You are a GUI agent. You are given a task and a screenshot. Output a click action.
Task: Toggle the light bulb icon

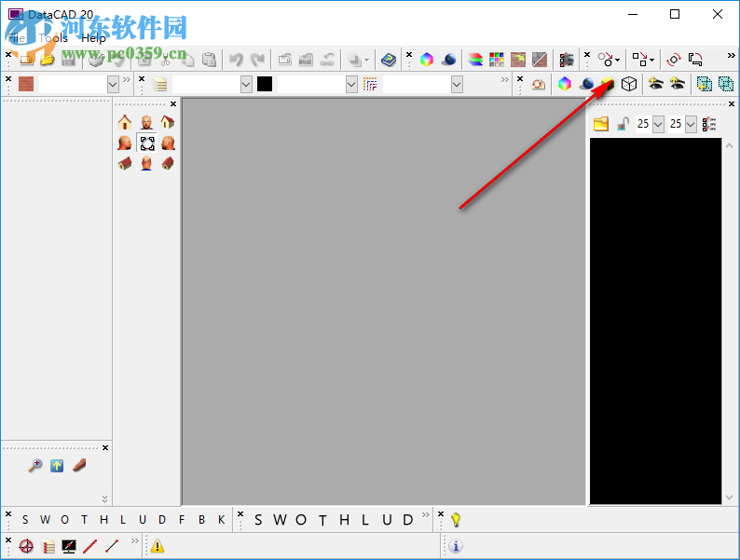pos(456,519)
